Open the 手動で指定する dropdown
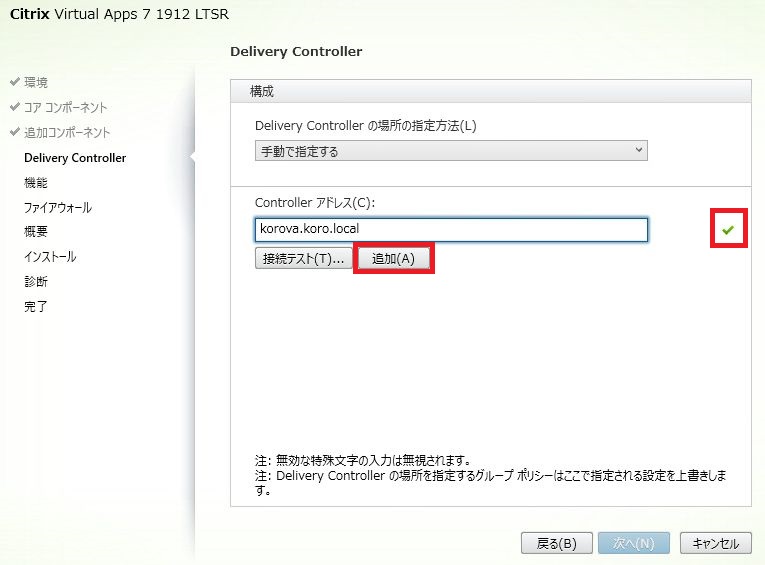The width and height of the screenshot is (765, 565). click(451, 150)
